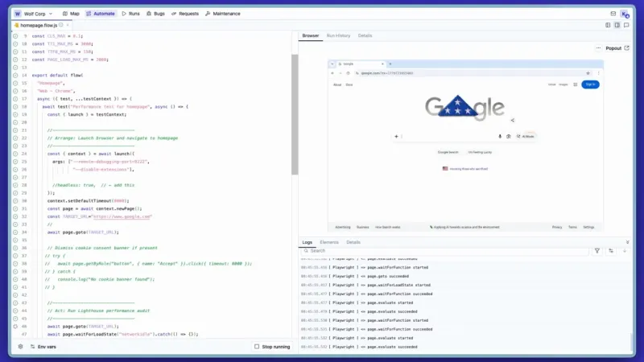Open the settings gear at bottom left
644x362 pixels.
[x=20, y=347]
